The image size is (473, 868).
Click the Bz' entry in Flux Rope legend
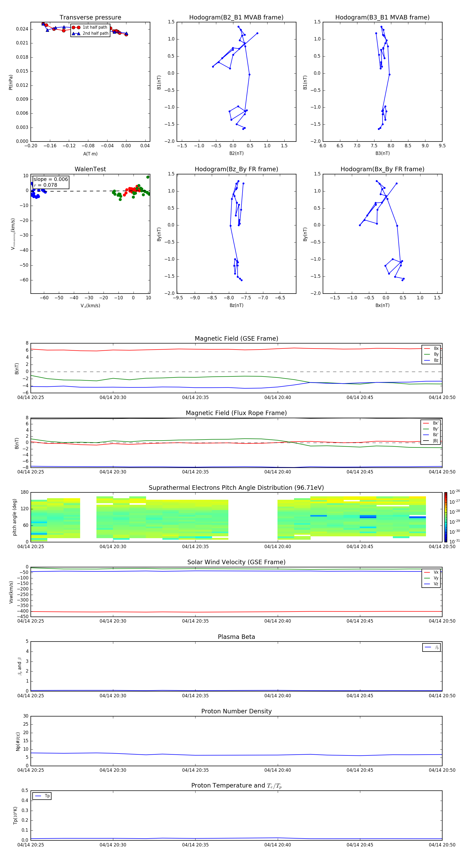431,435
